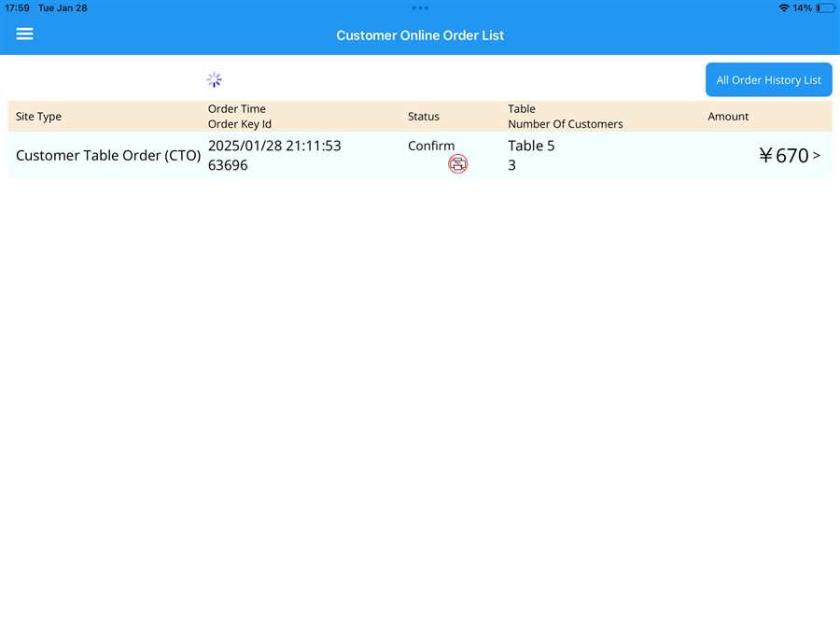
Task: Click the Amount column header
Action: [728, 117]
